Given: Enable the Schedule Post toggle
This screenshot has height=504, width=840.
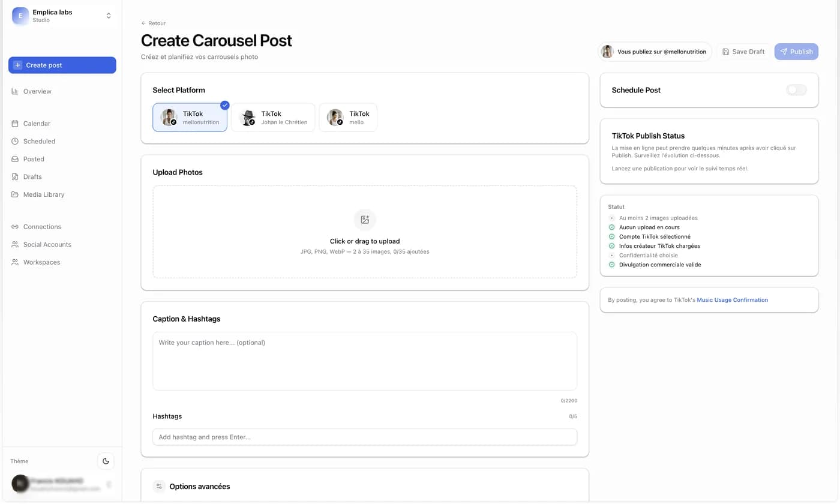Looking at the screenshot, I should pyautogui.click(x=796, y=90).
